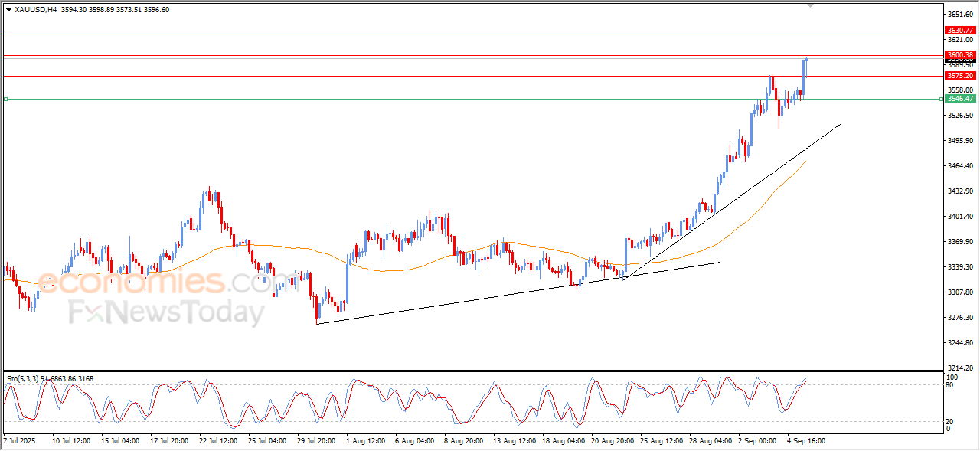Click the 3558.00 price scale value
This screenshot has width=980, height=451.
(x=960, y=90)
